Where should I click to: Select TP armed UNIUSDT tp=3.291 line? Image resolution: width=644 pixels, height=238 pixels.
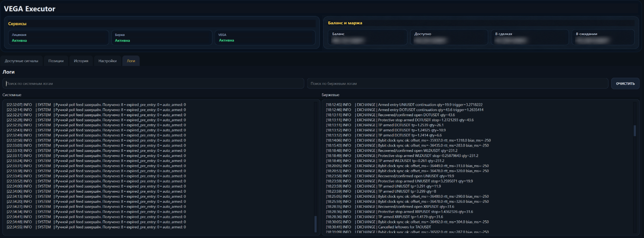click(383, 186)
